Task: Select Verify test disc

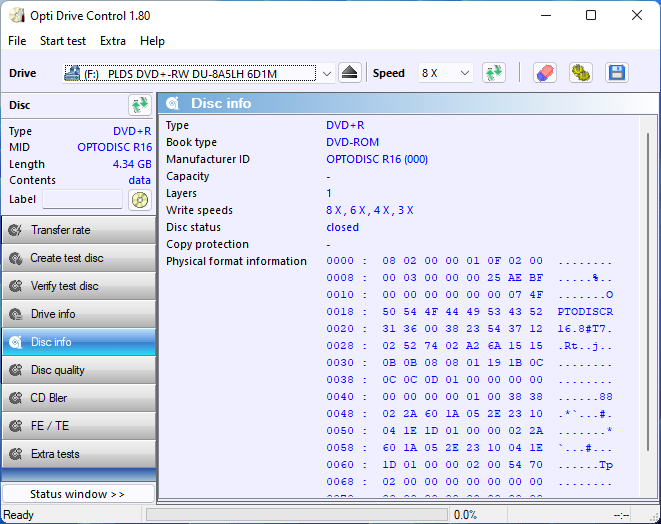Action: (79, 286)
